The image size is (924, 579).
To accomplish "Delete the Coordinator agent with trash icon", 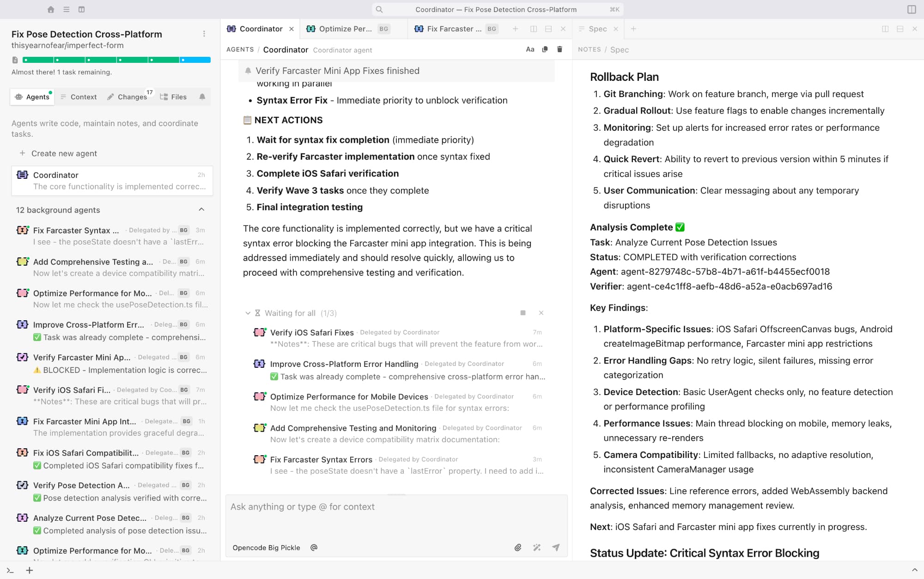I will [x=559, y=49].
